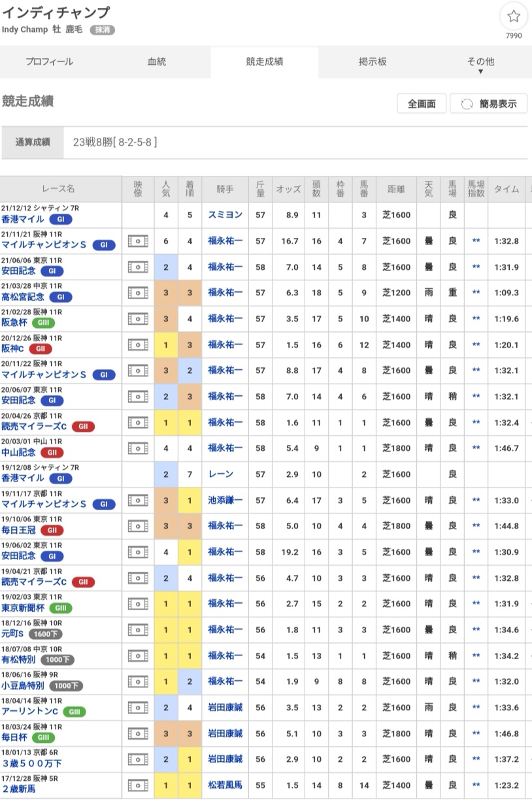
Task: Play video for 19/02/03 Tokyo Shimbun Hai
Action: tap(138, 604)
